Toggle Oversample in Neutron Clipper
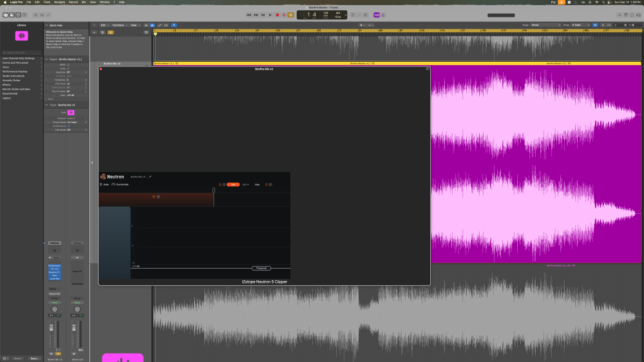 tap(120, 184)
